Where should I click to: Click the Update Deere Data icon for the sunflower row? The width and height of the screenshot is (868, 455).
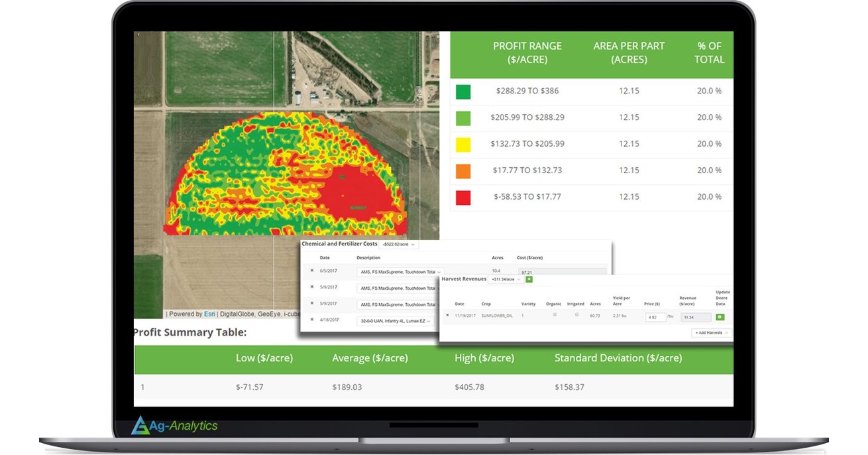(x=720, y=316)
